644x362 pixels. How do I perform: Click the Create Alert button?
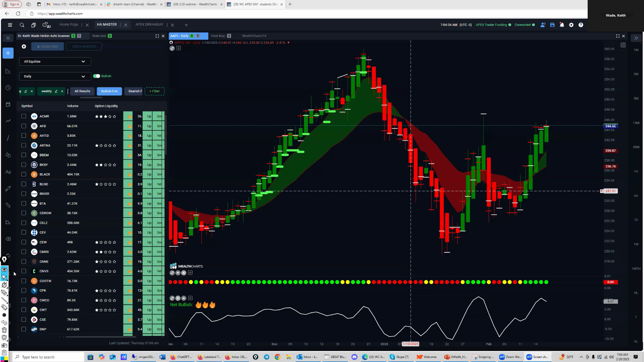[x=48, y=47]
